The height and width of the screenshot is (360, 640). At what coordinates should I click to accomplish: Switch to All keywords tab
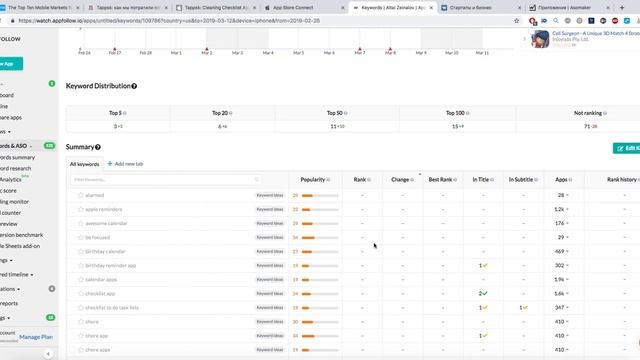(84, 164)
